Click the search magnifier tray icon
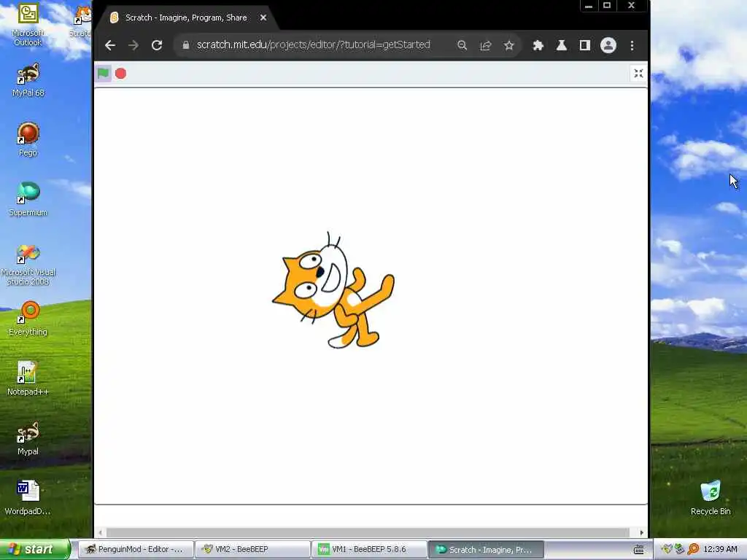Screen dimensions: 747x560 [693, 549]
